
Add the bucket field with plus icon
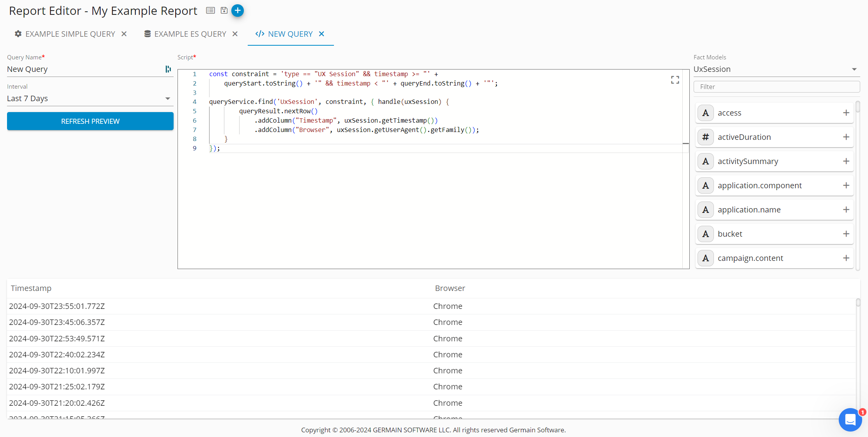coord(846,234)
